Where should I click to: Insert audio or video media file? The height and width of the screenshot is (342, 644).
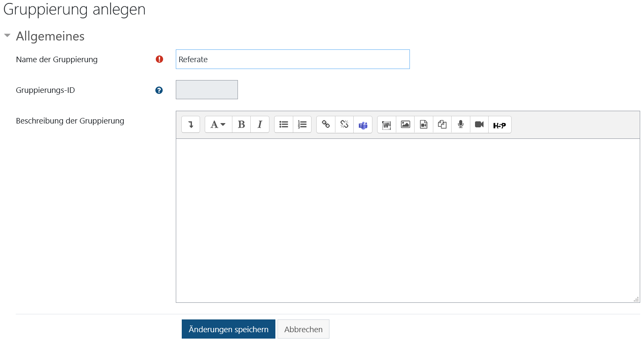(x=424, y=124)
